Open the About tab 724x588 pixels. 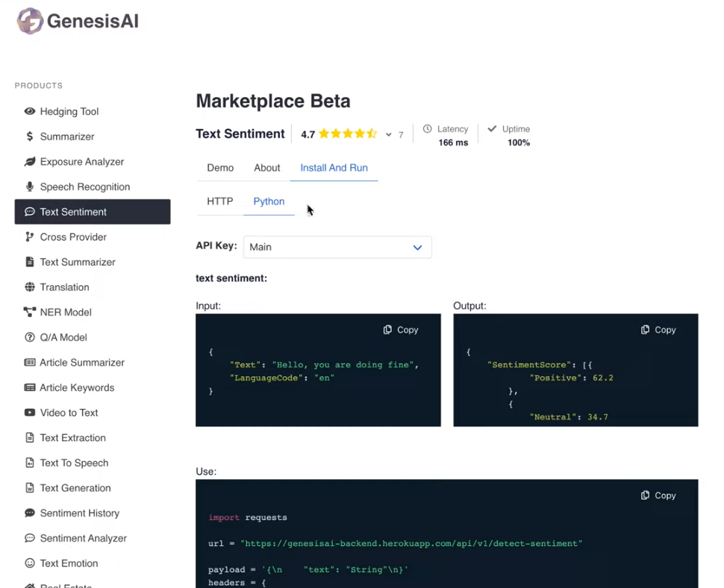coord(267,168)
